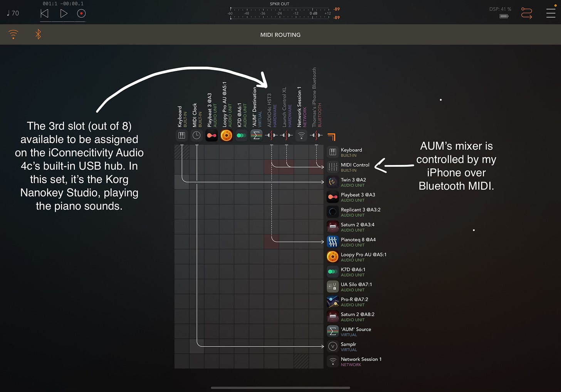Select the Samplr virtual destination icon

point(333,347)
